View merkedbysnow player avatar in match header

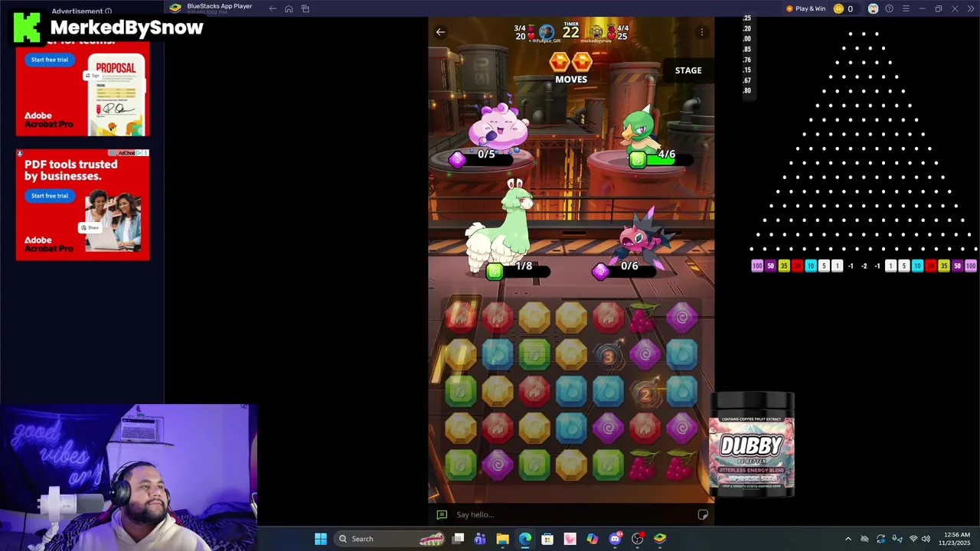pyautogui.click(x=596, y=32)
